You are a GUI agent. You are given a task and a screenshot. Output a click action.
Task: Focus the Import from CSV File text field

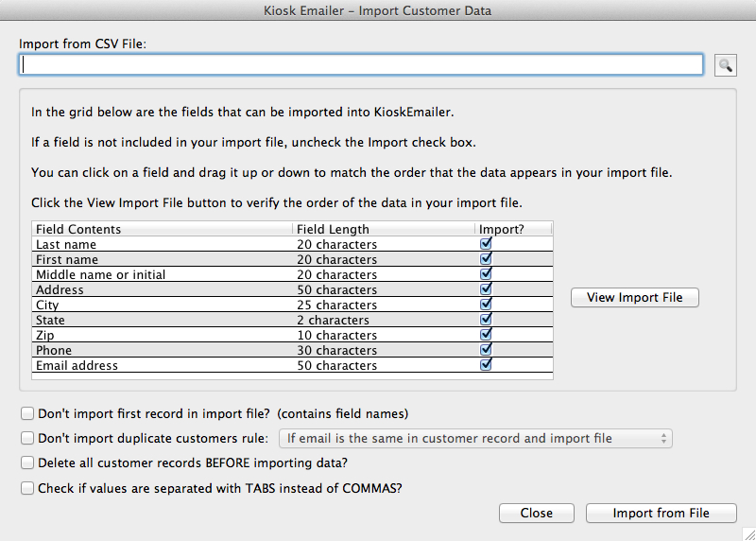[x=361, y=64]
